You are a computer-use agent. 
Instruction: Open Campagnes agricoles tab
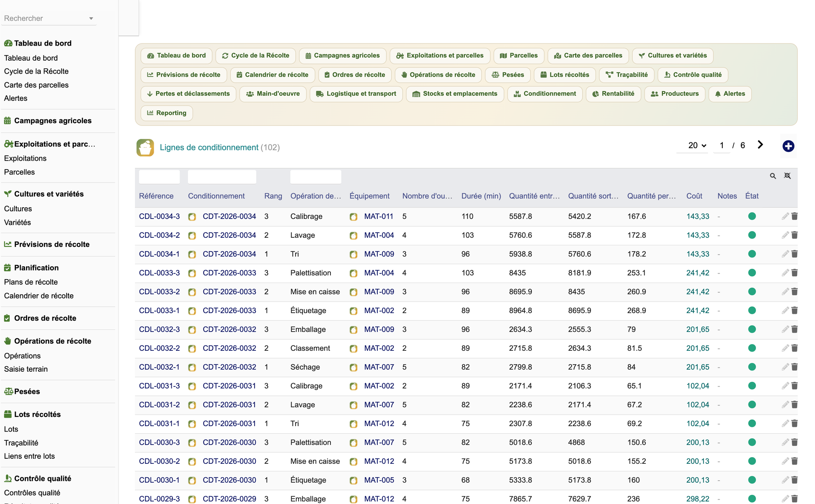343,56
